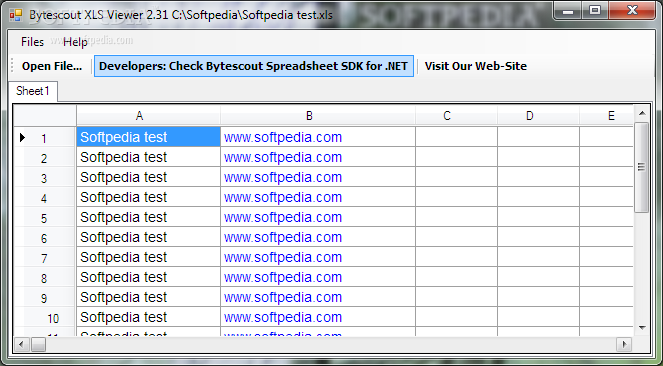Click Developers: Check Bytescout Spreadsheet SDK button

[254, 66]
